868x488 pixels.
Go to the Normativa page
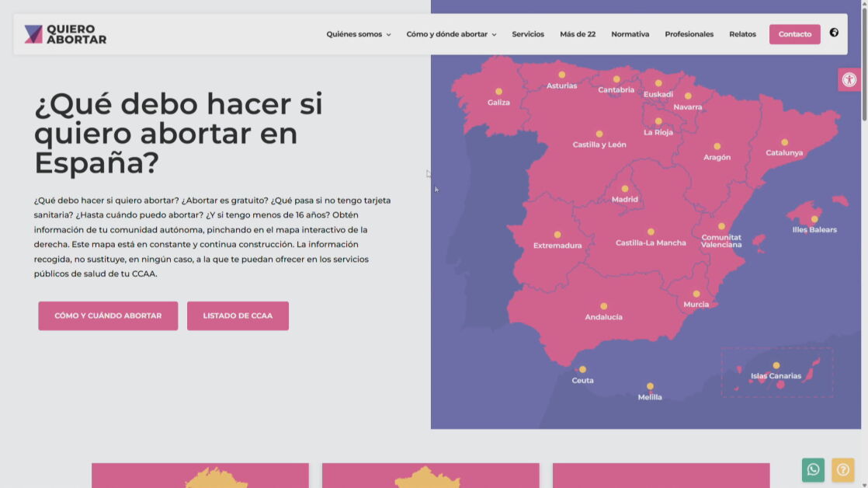[630, 34]
